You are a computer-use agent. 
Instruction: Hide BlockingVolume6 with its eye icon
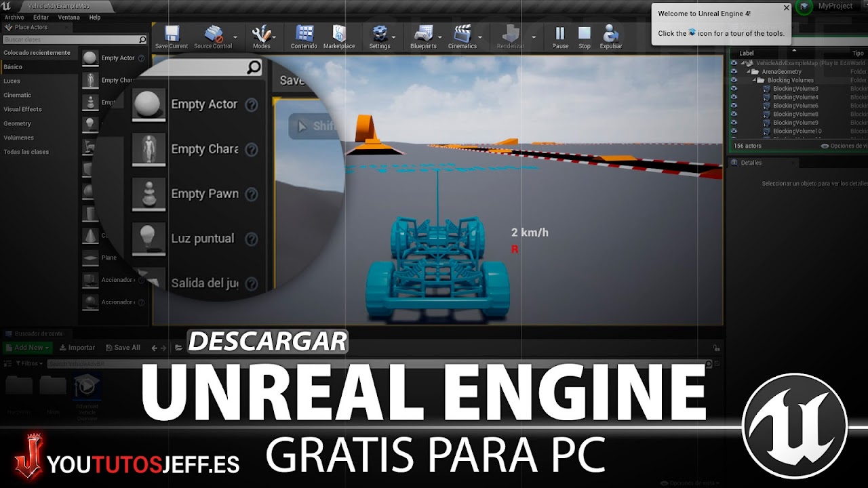[734, 106]
